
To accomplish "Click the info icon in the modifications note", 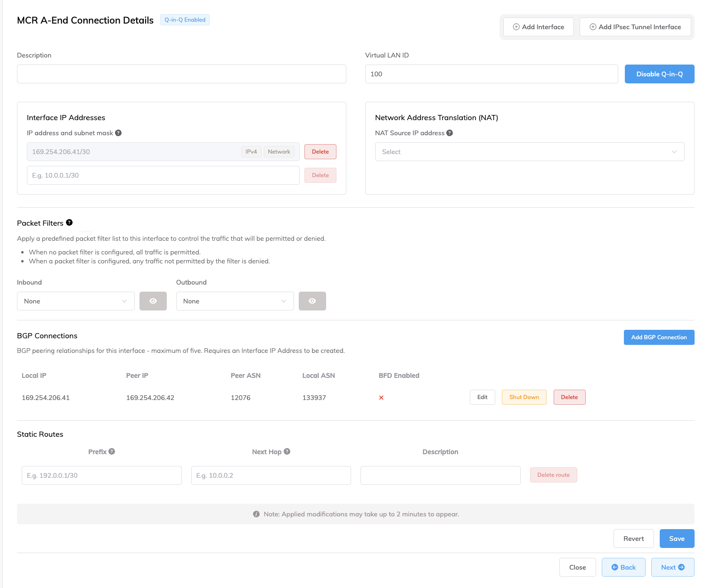I will click(256, 514).
